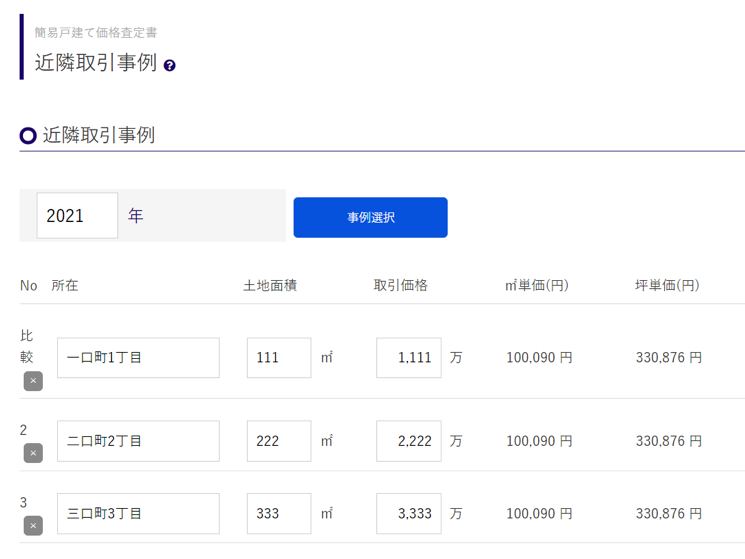
Task: Click the 所在 column header
Action: [x=65, y=286]
